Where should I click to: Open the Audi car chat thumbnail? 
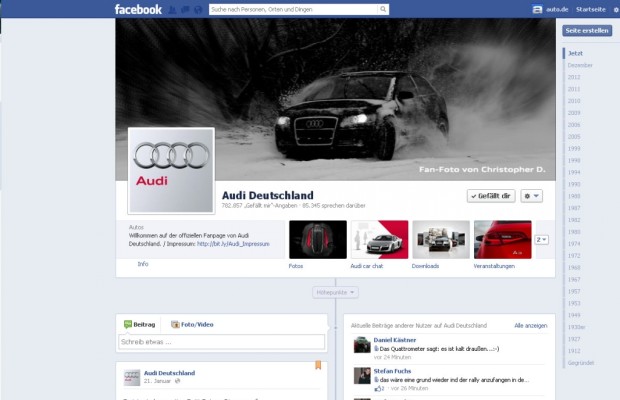pyautogui.click(x=380, y=240)
